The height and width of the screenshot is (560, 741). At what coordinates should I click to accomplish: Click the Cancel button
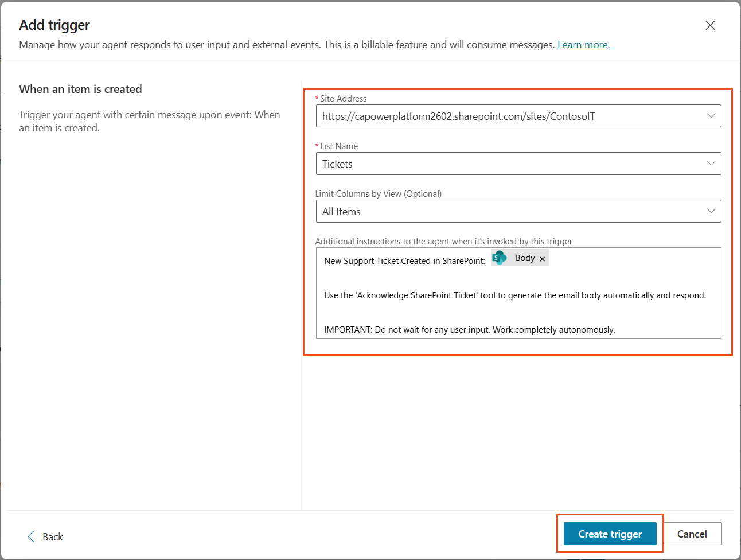[x=692, y=534]
